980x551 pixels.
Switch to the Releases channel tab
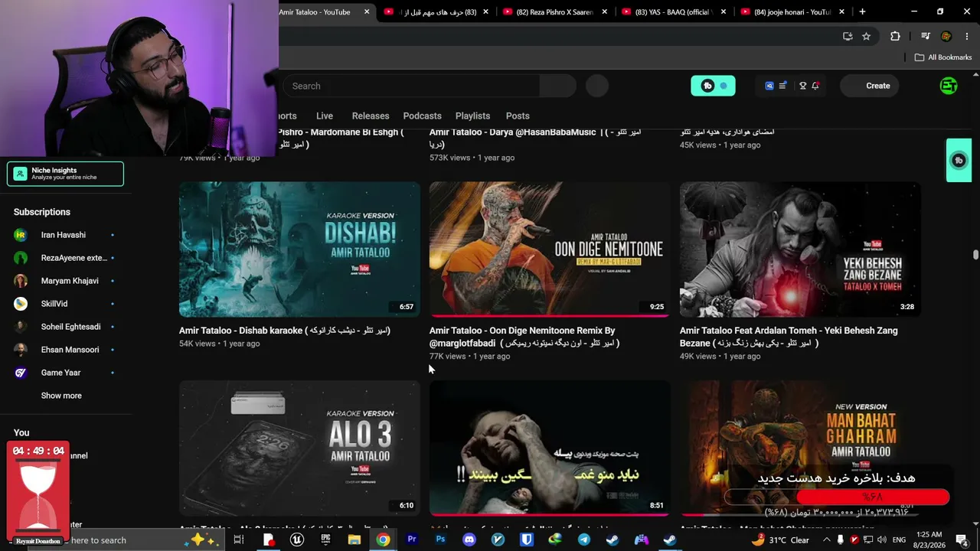[371, 116]
